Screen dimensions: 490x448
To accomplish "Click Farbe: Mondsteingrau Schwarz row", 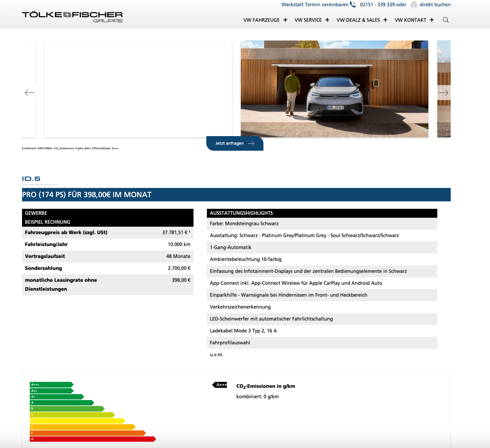I will tap(322, 224).
